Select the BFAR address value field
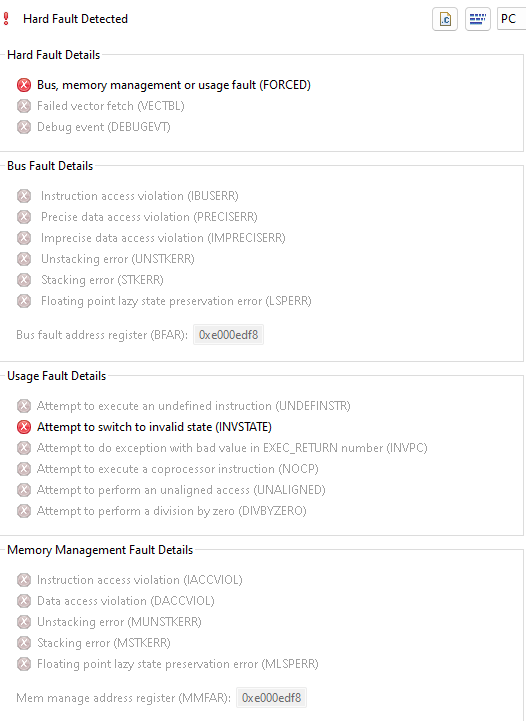 tap(228, 335)
